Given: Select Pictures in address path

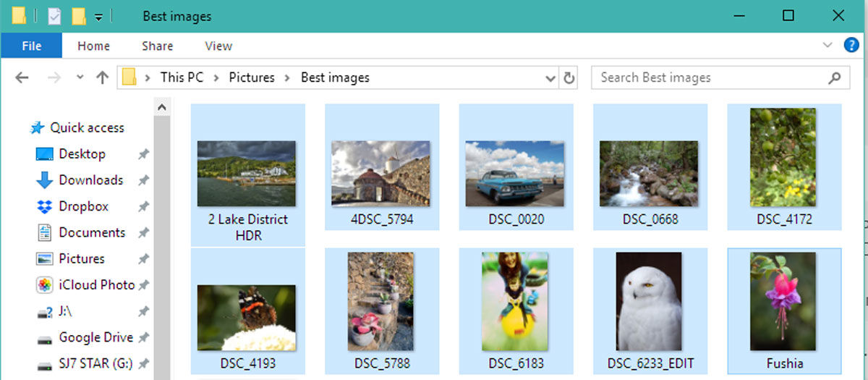Looking at the screenshot, I should 252,77.
